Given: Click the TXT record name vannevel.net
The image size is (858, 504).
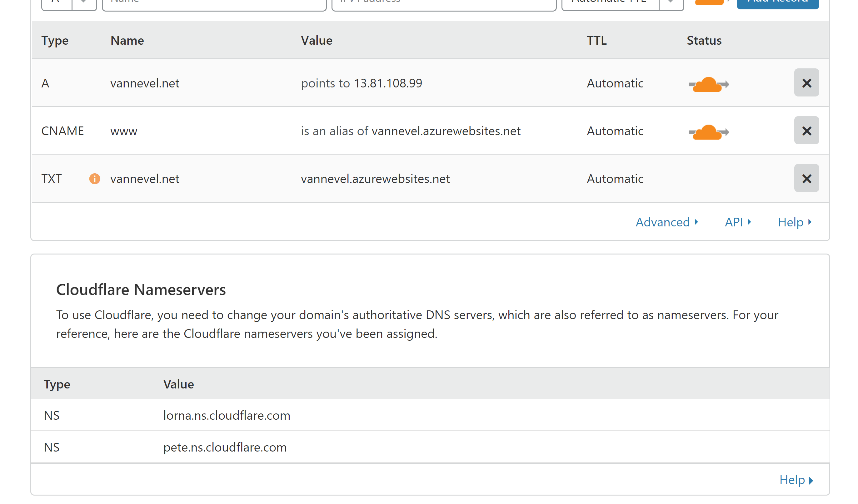Looking at the screenshot, I should click(x=145, y=179).
